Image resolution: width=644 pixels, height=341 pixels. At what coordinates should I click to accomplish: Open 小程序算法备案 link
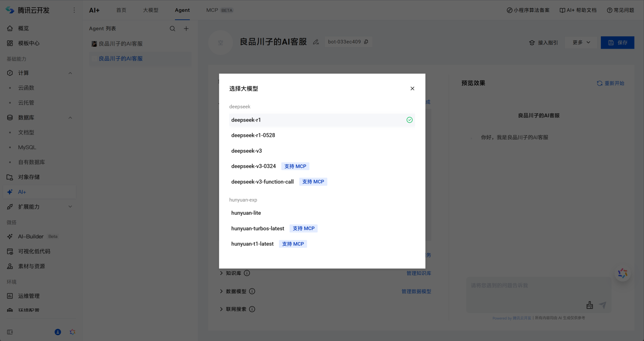(x=528, y=10)
